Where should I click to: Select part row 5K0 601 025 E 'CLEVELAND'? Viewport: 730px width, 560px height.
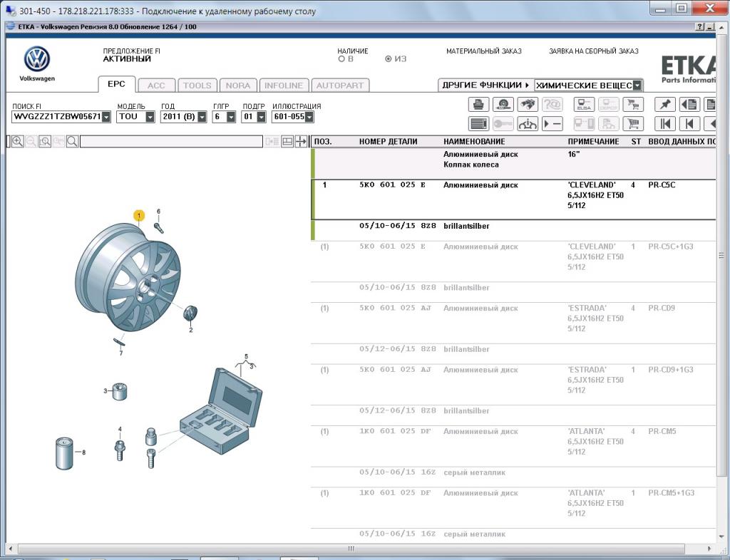(x=514, y=199)
